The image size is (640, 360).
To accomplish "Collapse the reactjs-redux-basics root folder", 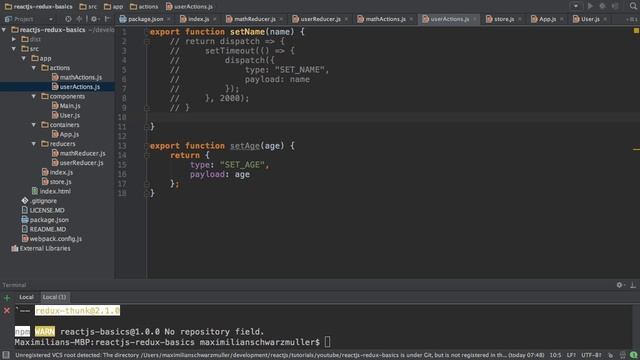I will 4,30.
